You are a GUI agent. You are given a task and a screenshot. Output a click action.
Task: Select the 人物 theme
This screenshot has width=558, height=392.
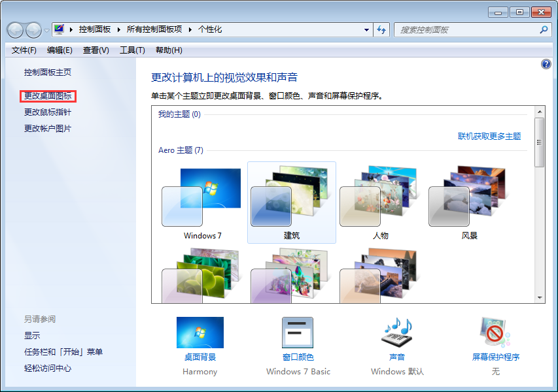click(381, 203)
